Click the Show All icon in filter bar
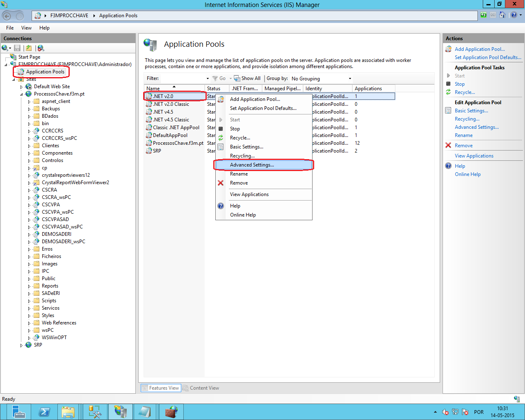Viewport: 525px width, 420px height. [237, 78]
